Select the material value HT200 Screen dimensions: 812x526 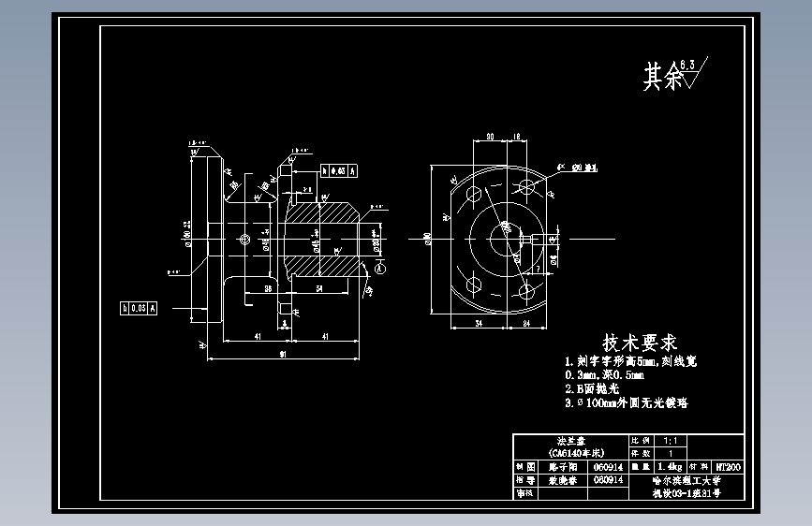point(728,466)
